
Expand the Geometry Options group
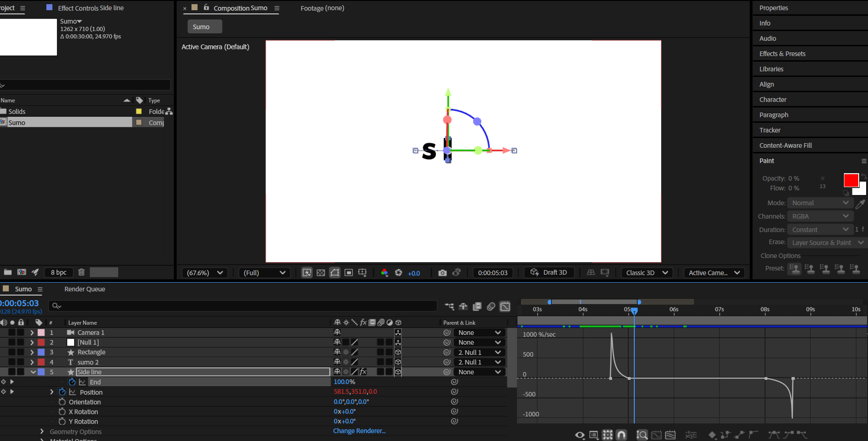pyautogui.click(x=42, y=431)
